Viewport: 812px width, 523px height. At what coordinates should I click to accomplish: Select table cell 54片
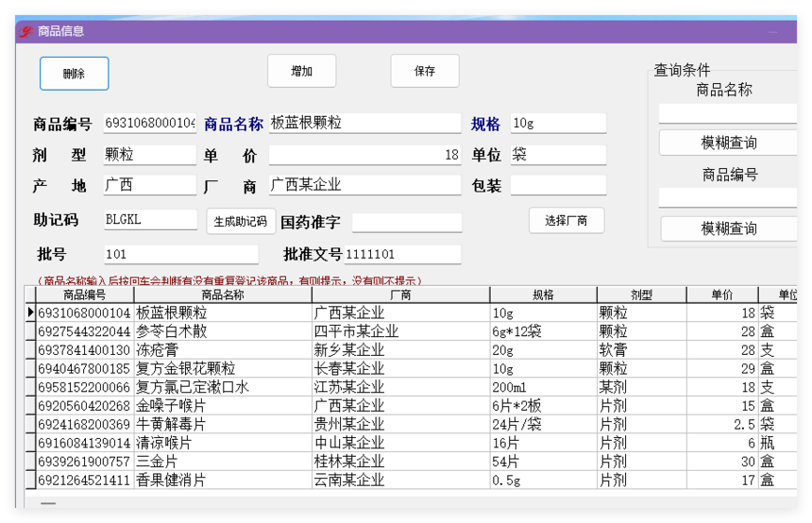(x=543, y=462)
